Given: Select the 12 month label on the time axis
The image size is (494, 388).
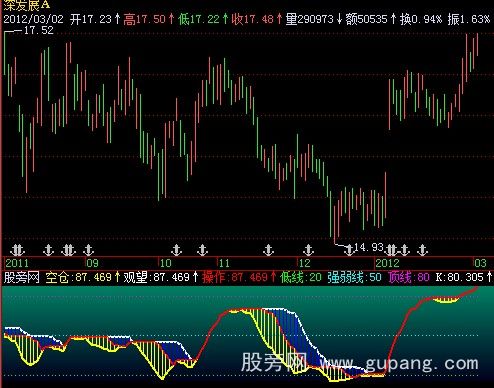Looking at the screenshot, I should point(304,263).
